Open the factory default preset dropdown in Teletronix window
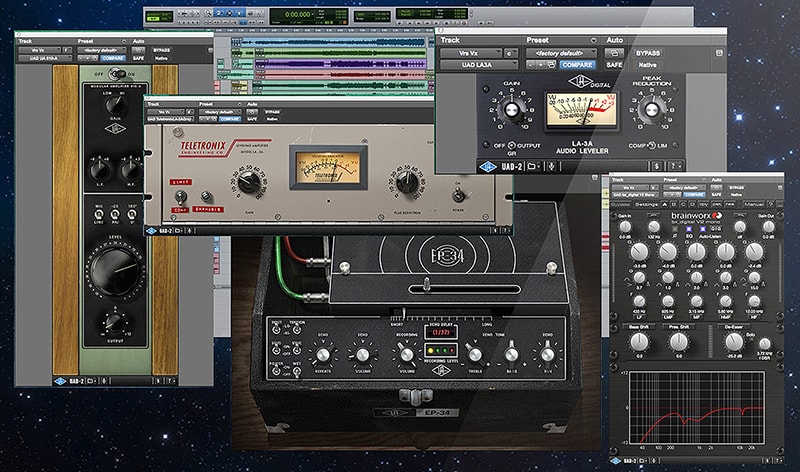Viewport: 800px width, 472px height. pos(219,112)
